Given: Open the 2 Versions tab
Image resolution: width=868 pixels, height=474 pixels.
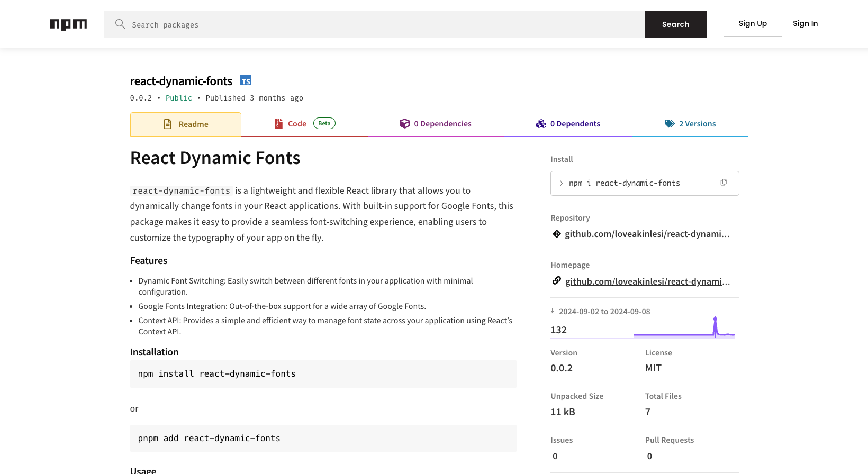Looking at the screenshot, I should pos(690,124).
